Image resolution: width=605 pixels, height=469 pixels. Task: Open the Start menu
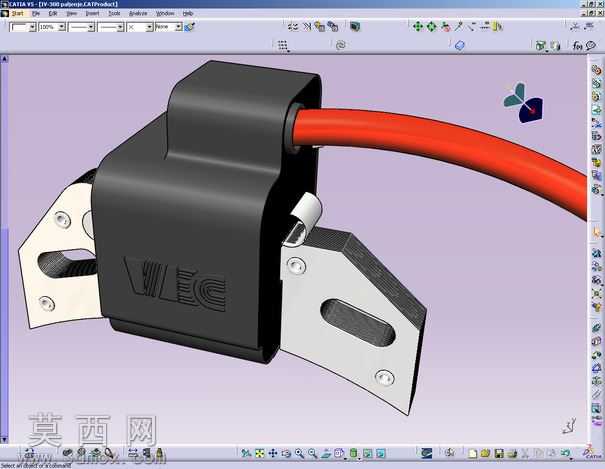[17, 13]
